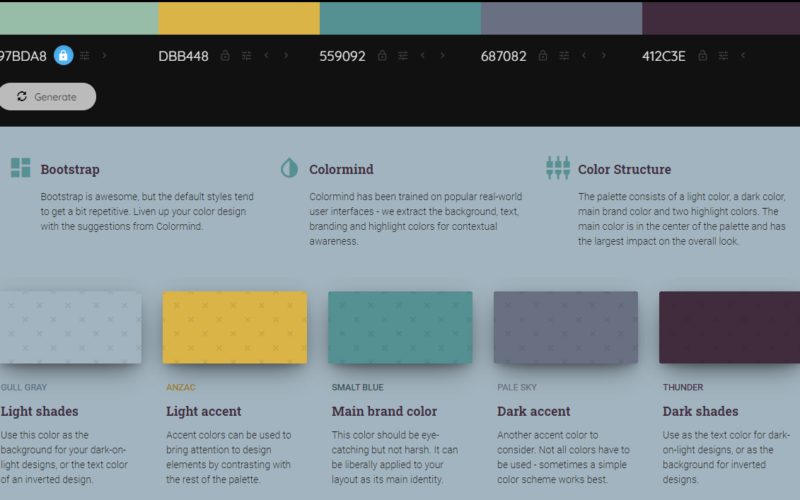Open adjust sliders for 687082
This screenshot has height=500, width=800.
[x=564, y=56]
